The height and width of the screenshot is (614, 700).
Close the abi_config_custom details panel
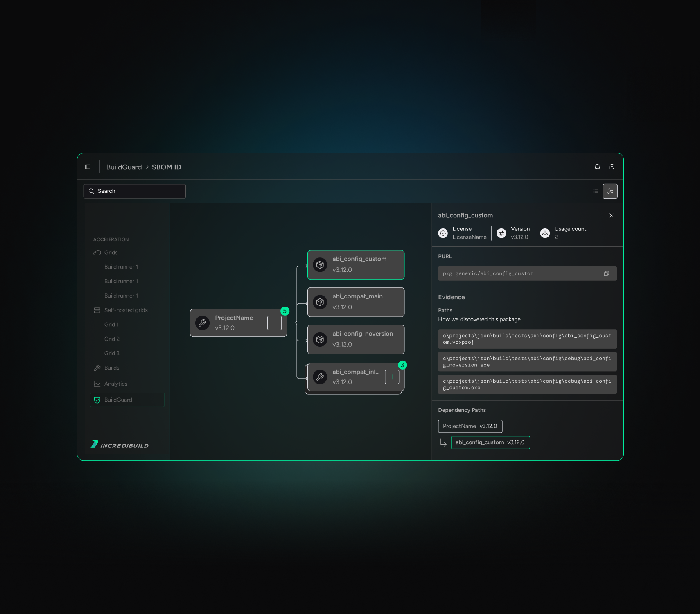pos(611,216)
